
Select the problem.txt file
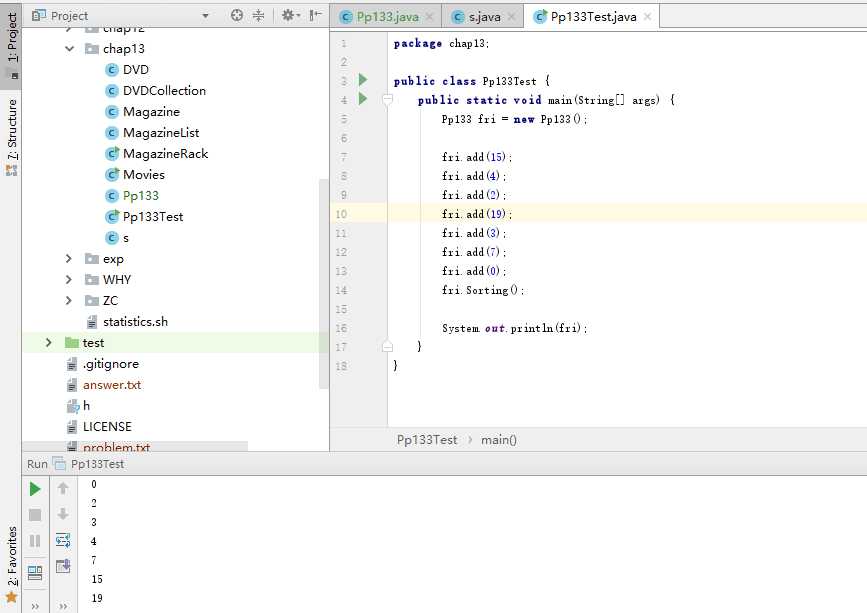tap(116, 447)
